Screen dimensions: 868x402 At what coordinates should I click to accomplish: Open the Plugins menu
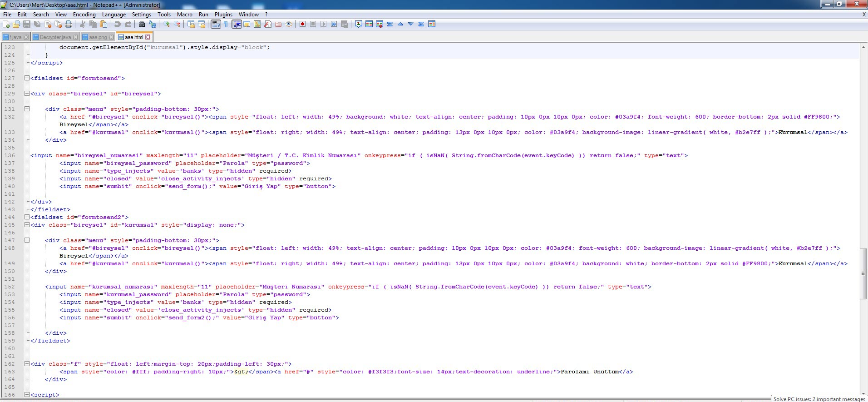[223, 15]
